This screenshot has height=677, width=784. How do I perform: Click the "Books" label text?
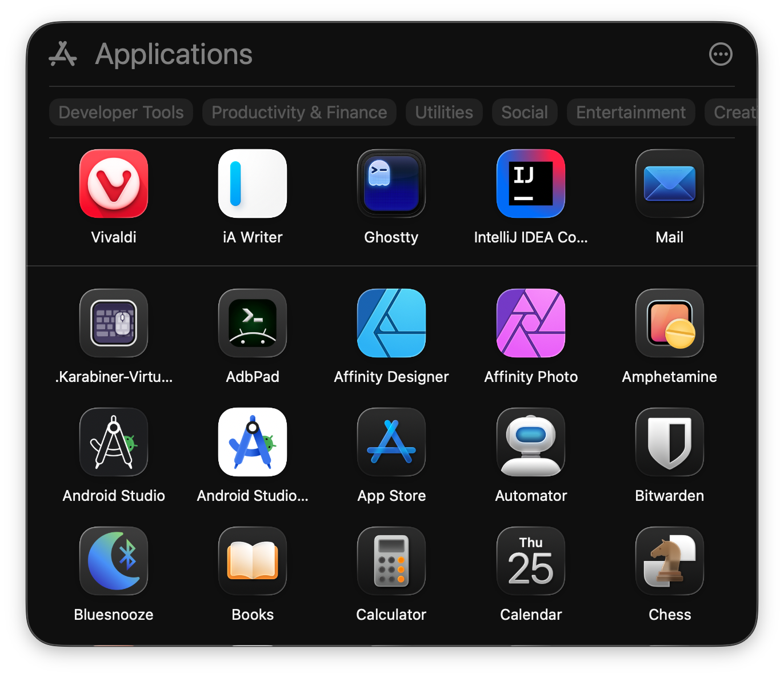(253, 615)
